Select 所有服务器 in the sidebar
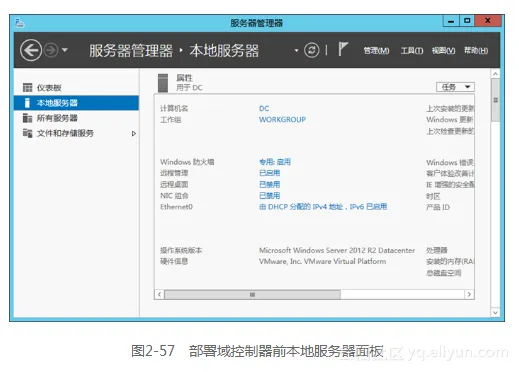This screenshot has height=372, width=519. click(76, 118)
